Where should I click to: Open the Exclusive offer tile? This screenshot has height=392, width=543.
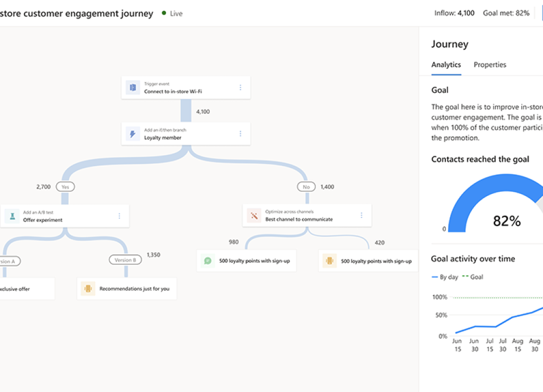click(x=28, y=289)
